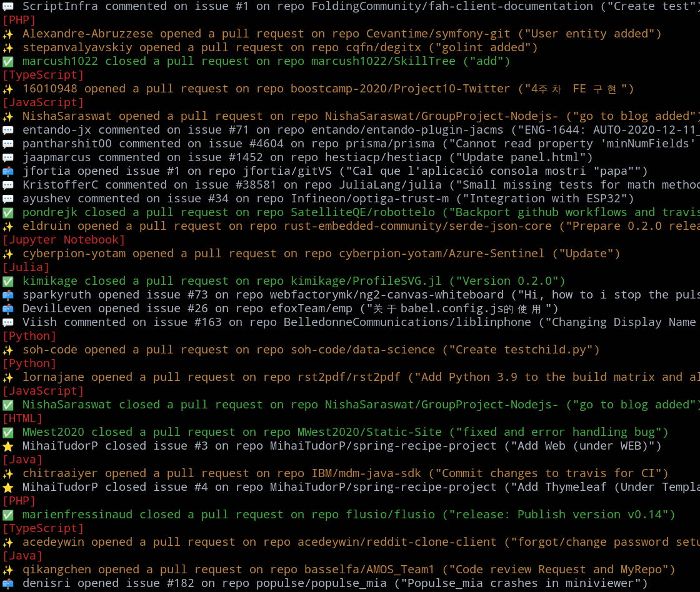Click the speech bubble icon before pantharshit00 line

(x=8, y=144)
